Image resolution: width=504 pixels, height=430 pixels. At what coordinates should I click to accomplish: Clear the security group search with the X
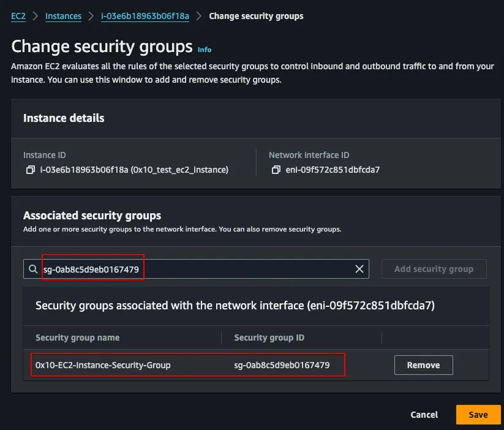point(359,269)
